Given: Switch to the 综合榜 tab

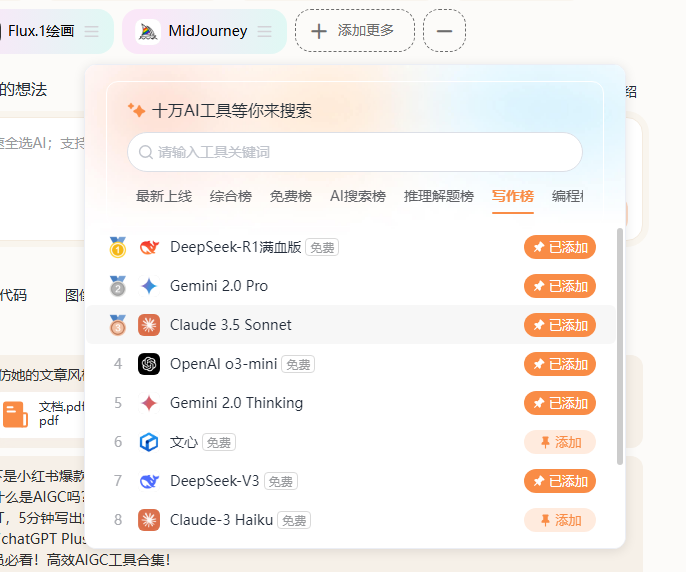Looking at the screenshot, I should pyautogui.click(x=231, y=196).
